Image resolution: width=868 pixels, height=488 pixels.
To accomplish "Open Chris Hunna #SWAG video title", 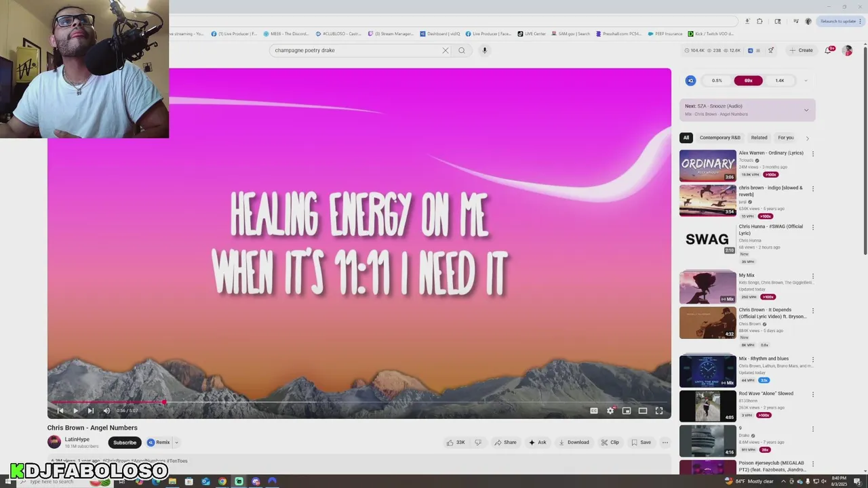I will (x=771, y=230).
